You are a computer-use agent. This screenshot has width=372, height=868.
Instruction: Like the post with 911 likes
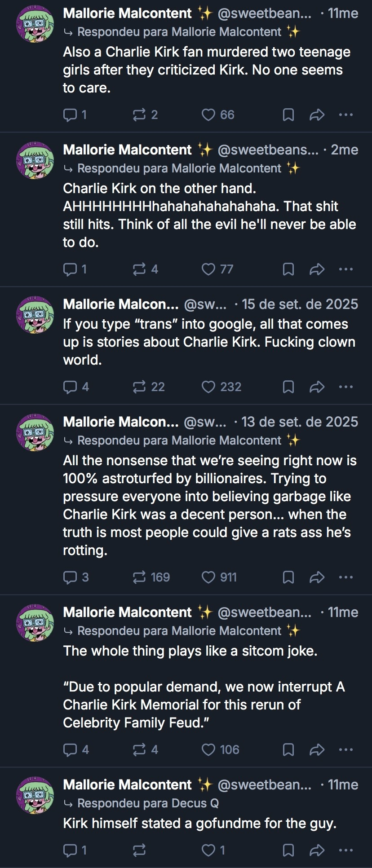(x=219, y=577)
